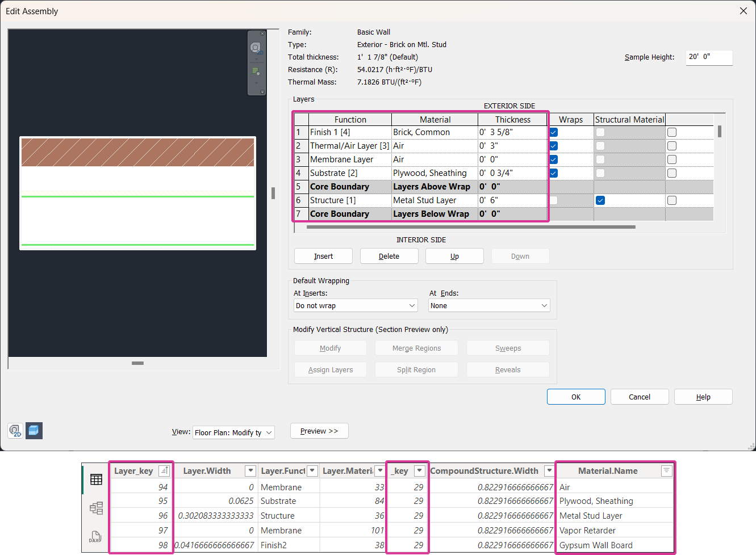Open the table view icon in the sidebar
756x555 pixels.
96,480
